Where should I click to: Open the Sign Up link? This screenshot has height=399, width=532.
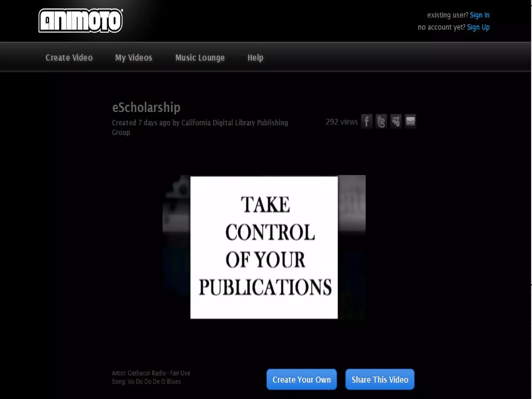click(478, 27)
